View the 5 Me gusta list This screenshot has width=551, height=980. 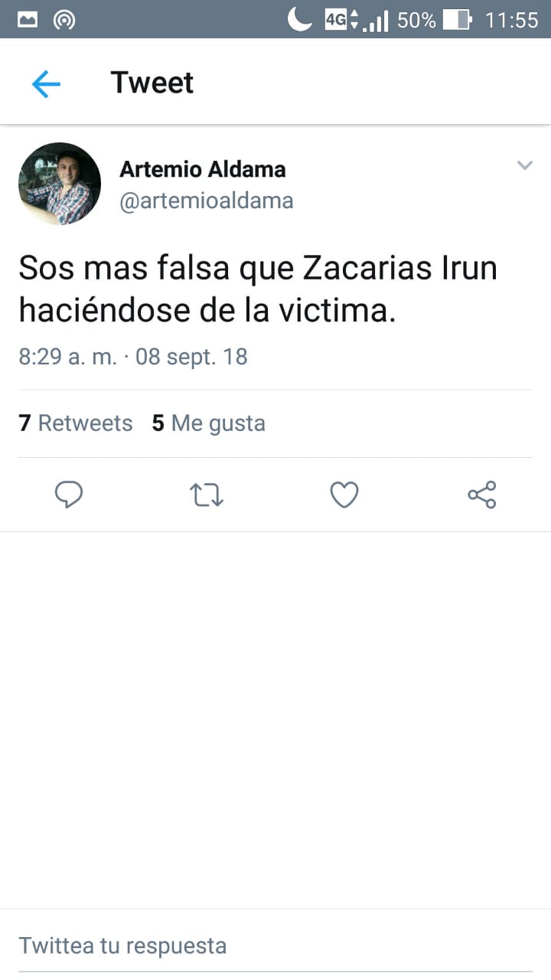(x=209, y=423)
